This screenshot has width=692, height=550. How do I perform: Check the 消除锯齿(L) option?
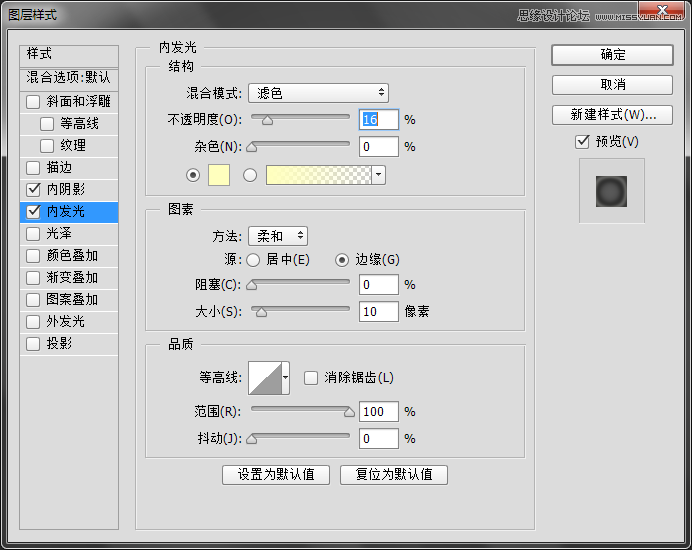click(x=311, y=378)
